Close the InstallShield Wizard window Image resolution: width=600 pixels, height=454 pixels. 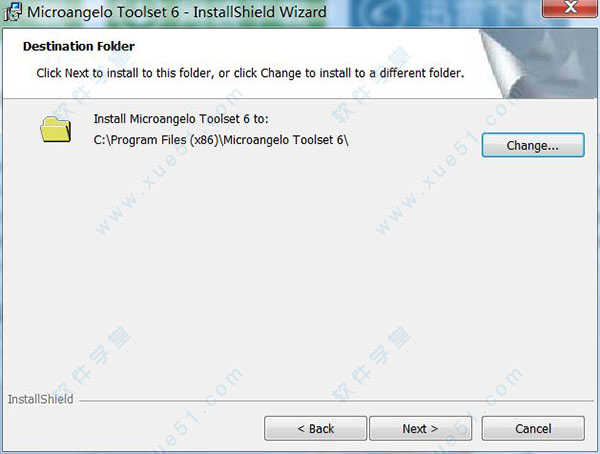click(x=569, y=8)
